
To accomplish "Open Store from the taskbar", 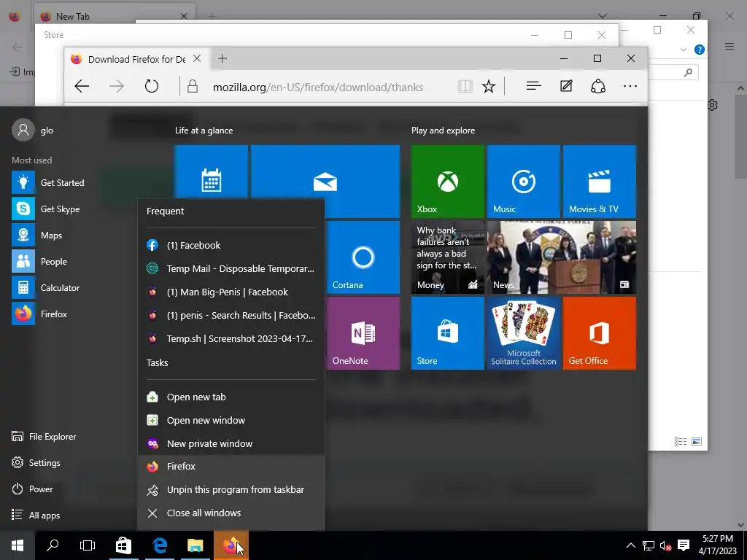I will tap(123, 545).
